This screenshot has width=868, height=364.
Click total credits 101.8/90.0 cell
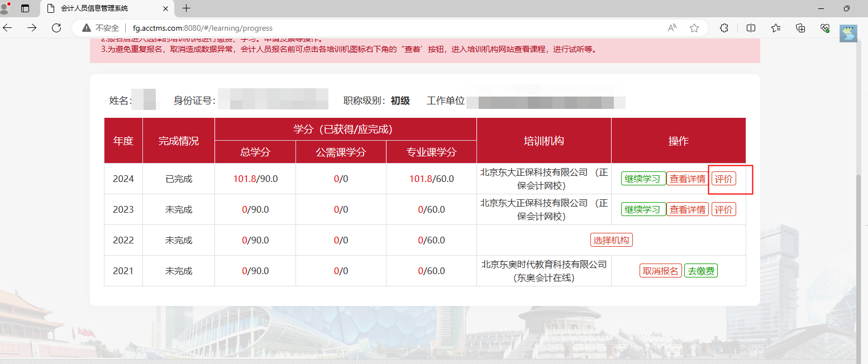click(255, 179)
